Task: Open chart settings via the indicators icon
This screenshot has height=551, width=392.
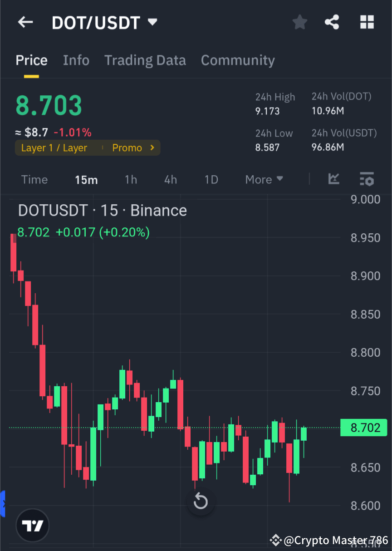Action: click(367, 179)
